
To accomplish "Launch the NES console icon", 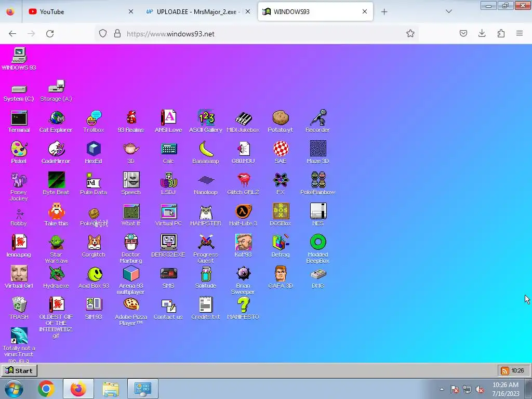I will [318, 215].
